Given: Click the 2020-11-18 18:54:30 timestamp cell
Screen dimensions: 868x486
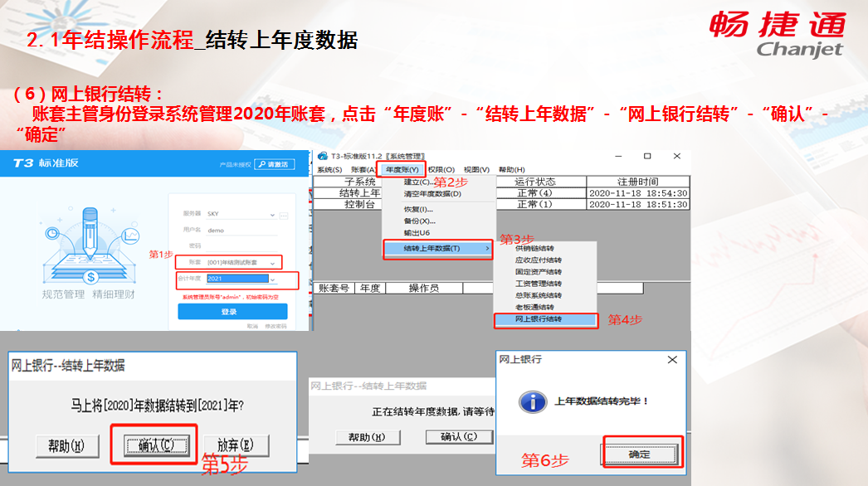Looking at the screenshot, I should pos(637,193).
